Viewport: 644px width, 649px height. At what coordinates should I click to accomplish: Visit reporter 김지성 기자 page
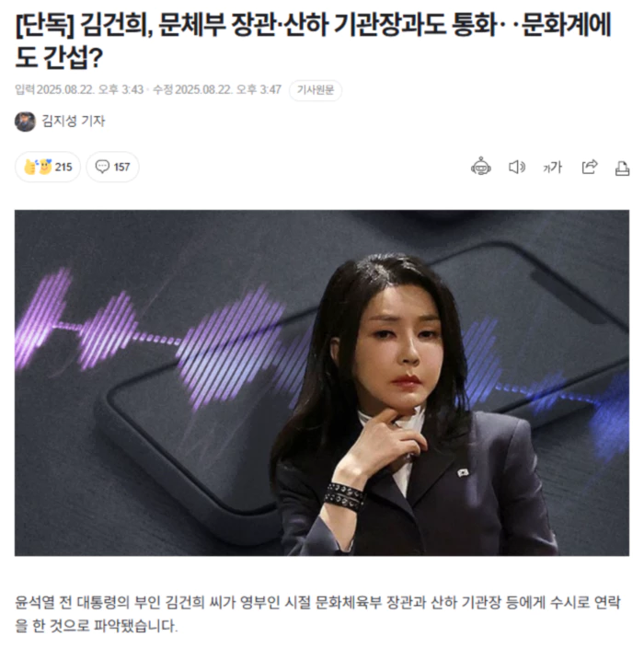pyautogui.click(x=74, y=121)
